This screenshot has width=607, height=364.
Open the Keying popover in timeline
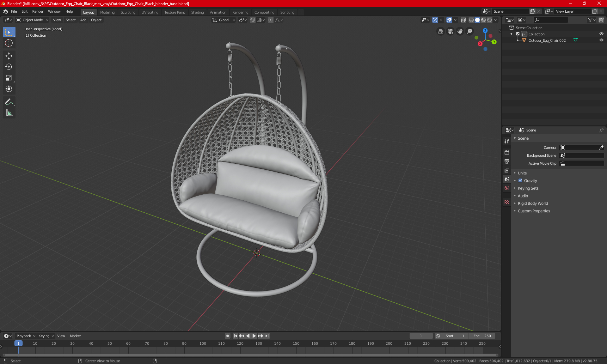tap(46, 336)
